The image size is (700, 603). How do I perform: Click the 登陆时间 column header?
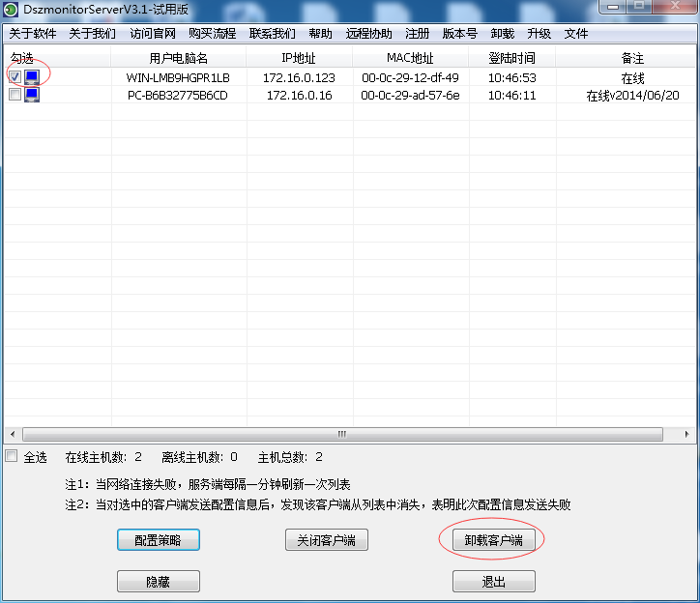[x=511, y=58]
